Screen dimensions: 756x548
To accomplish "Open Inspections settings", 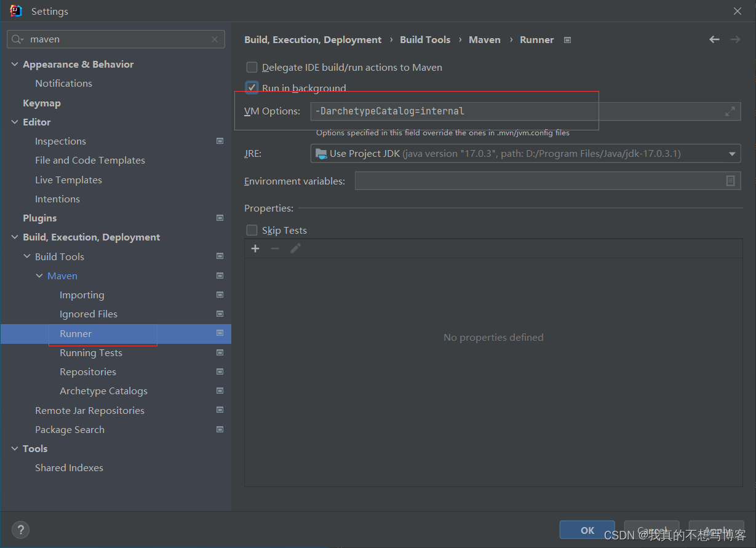I will coord(60,141).
